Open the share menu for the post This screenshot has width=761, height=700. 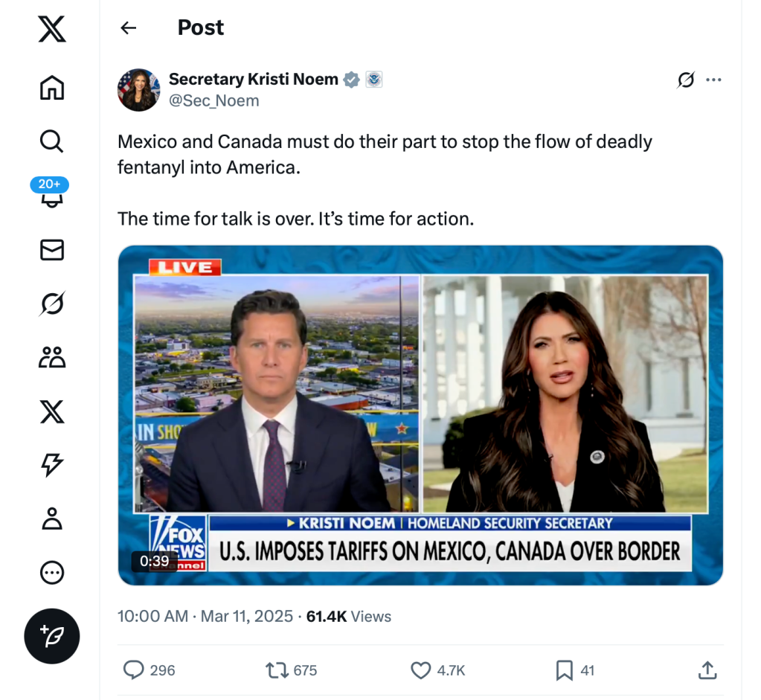(x=707, y=670)
